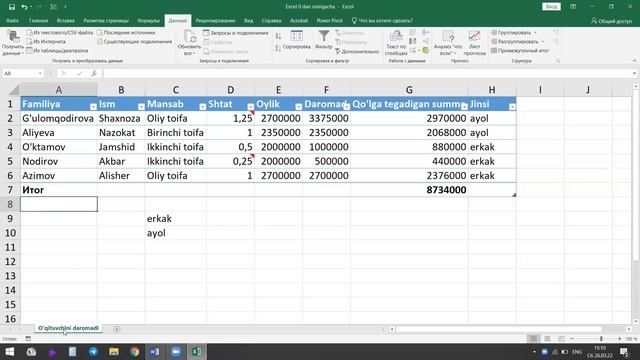
Task: Open the Jinsi column filter dropdown
Action: coord(512,107)
